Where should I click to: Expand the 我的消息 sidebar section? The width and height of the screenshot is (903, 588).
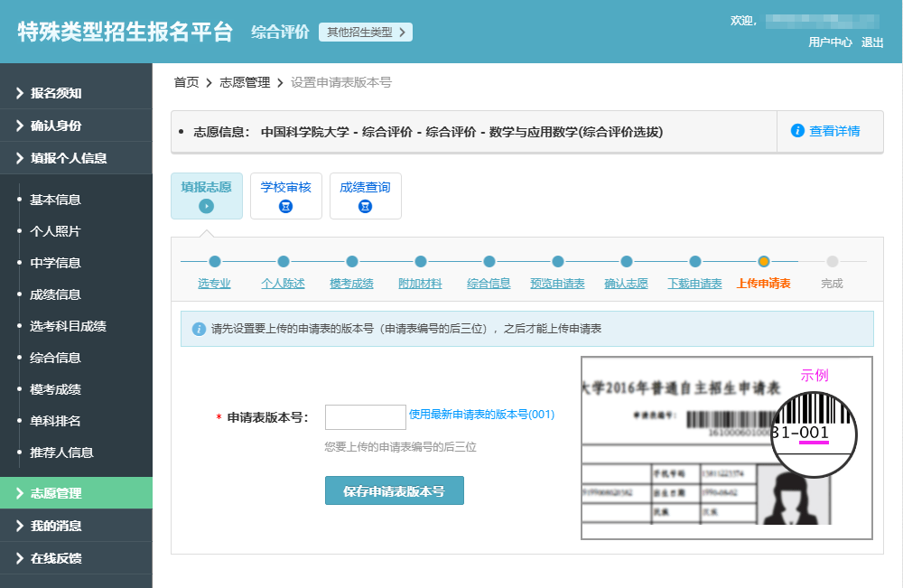click(54, 525)
